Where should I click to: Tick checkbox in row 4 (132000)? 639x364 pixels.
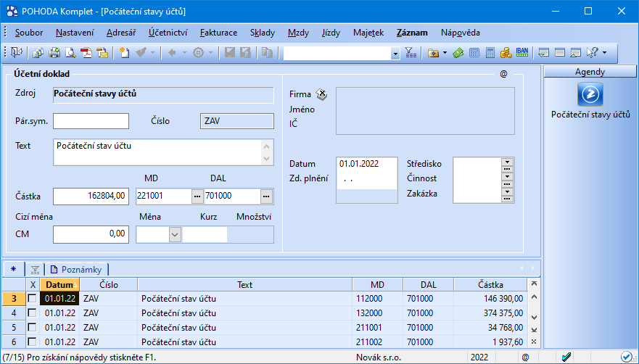point(32,313)
